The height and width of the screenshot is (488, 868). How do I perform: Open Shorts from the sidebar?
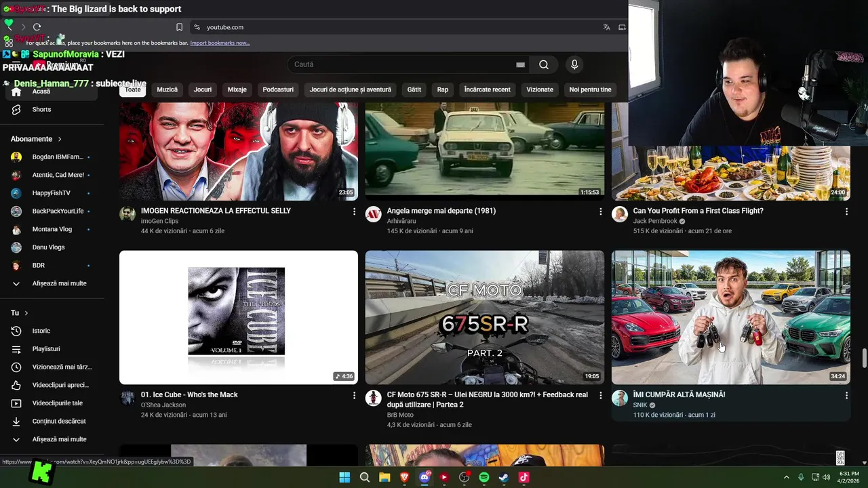[x=52, y=109]
